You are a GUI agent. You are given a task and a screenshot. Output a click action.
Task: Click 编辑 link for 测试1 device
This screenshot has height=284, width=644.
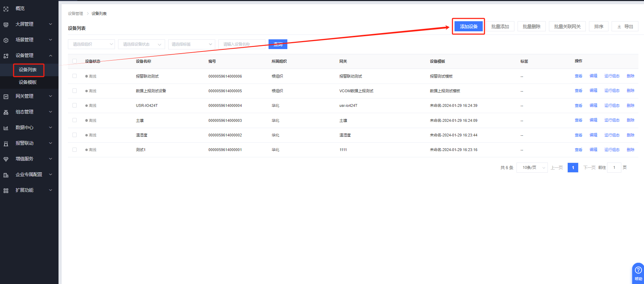click(593, 150)
